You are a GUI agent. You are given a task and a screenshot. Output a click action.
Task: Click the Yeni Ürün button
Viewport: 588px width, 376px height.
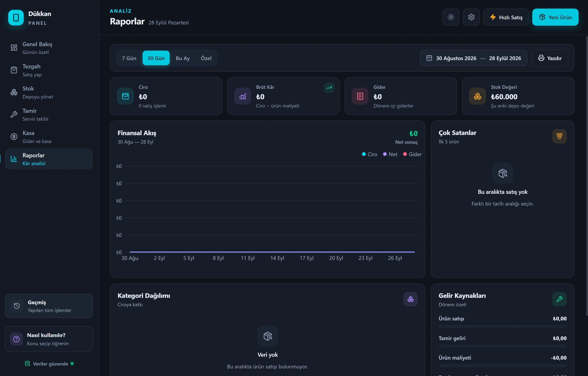pyautogui.click(x=555, y=17)
